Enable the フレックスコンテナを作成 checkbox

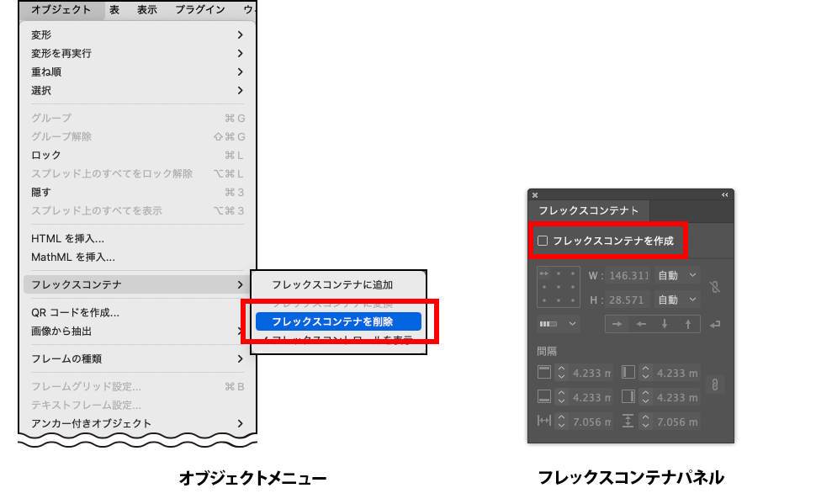click(543, 241)
